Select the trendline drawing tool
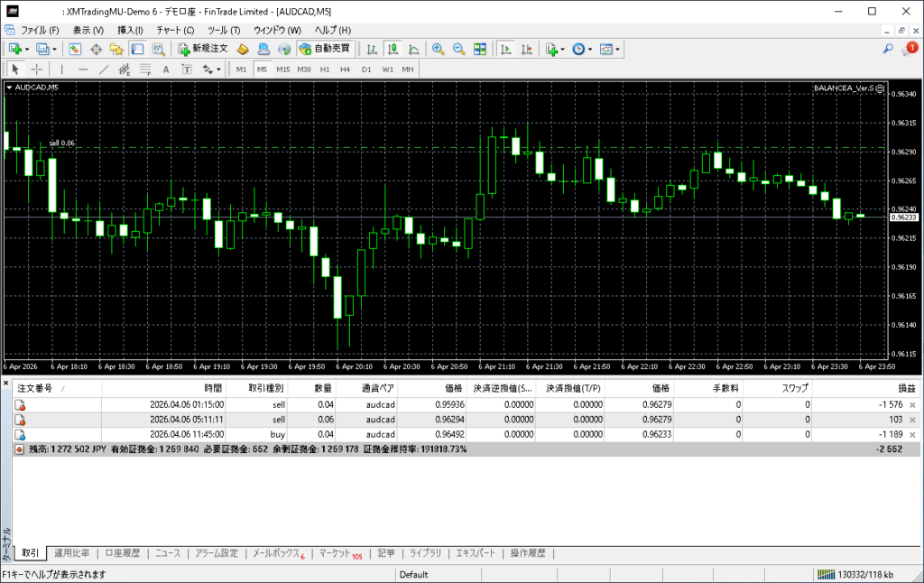The width and height of the screenshot is (924, 583). [104, 69]
